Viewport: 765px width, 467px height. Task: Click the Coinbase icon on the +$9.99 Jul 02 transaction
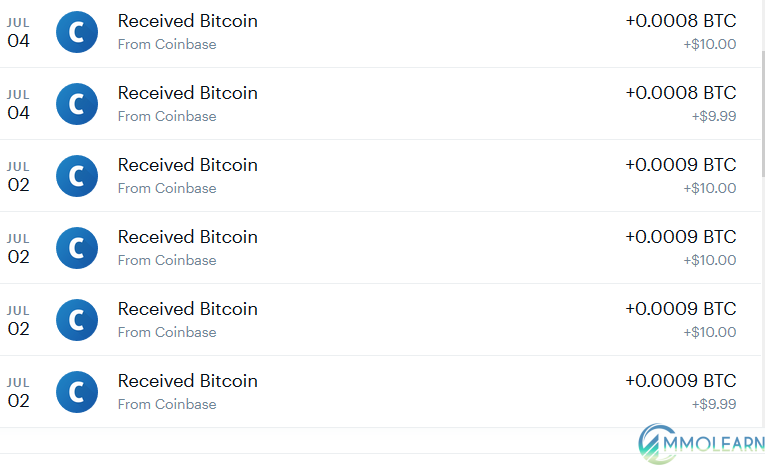pos(77,392)
